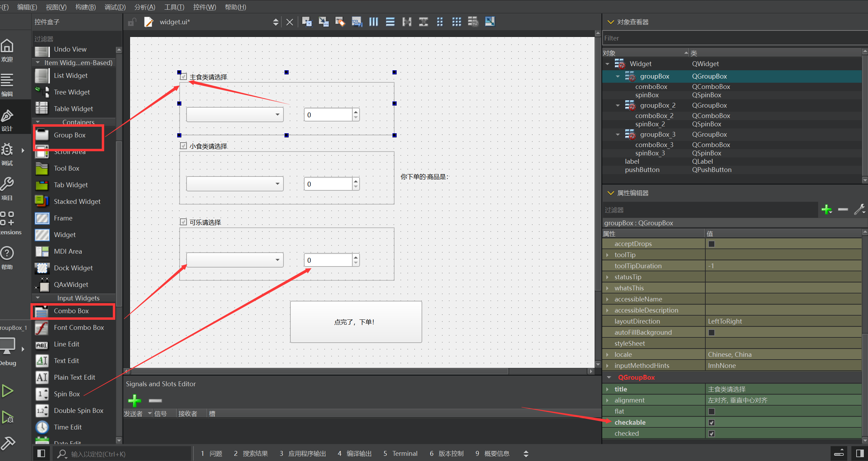This screenshot has width=868, height=461.
Task: Build the project with the hammer icon
Action: coord(8,443)
